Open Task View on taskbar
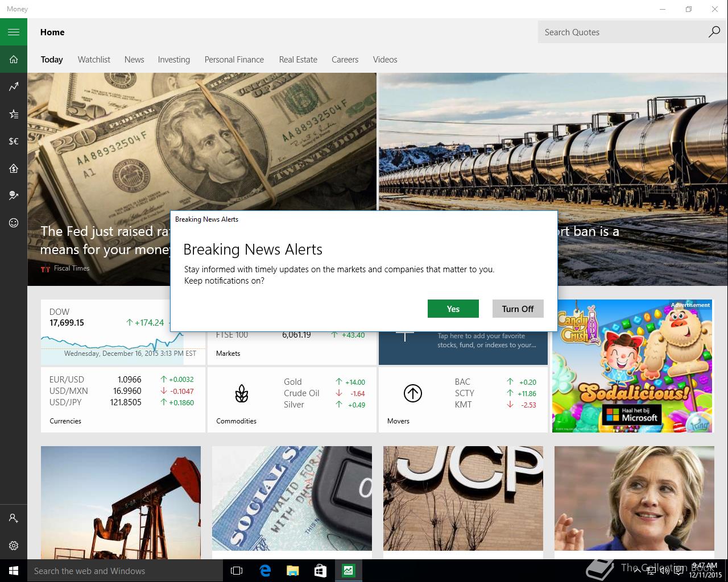Image resolution: width=728 pixels, height=582 pixels. click(x=237, y=571)
